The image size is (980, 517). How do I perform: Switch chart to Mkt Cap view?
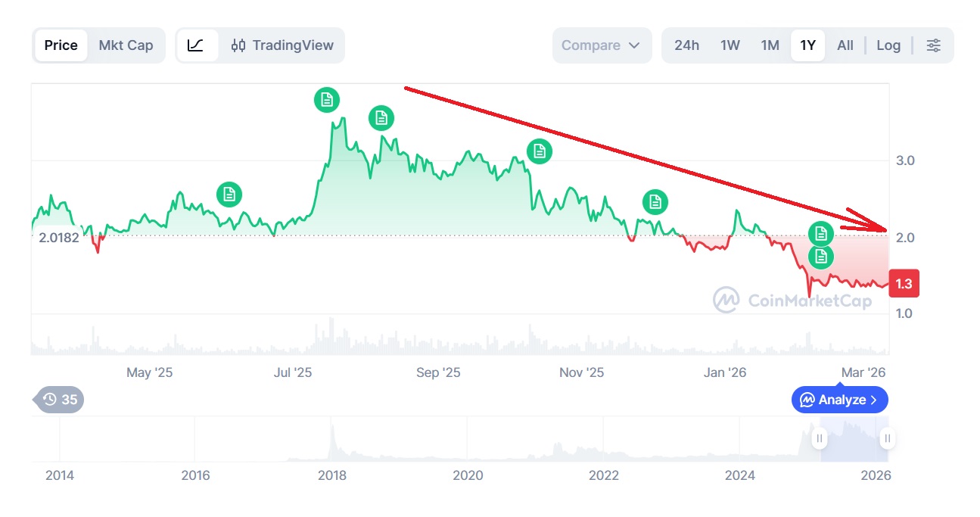click(126, 45)
